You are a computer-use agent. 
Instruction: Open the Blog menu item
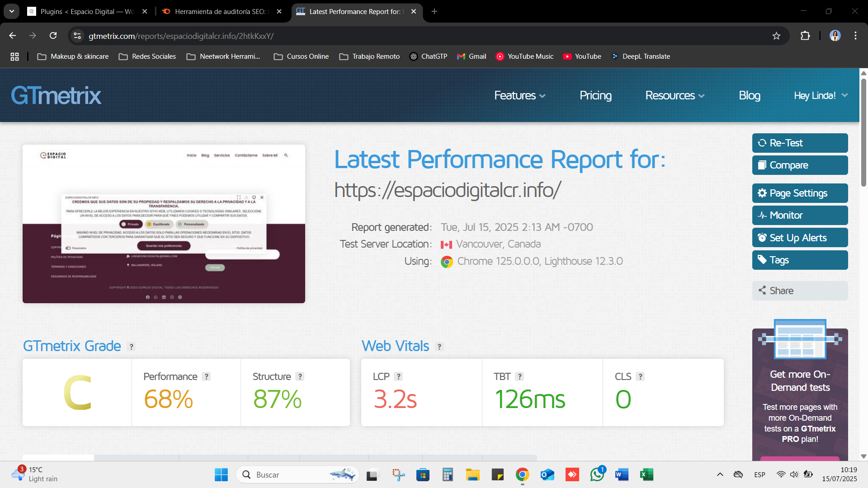[x=749, y=95]
